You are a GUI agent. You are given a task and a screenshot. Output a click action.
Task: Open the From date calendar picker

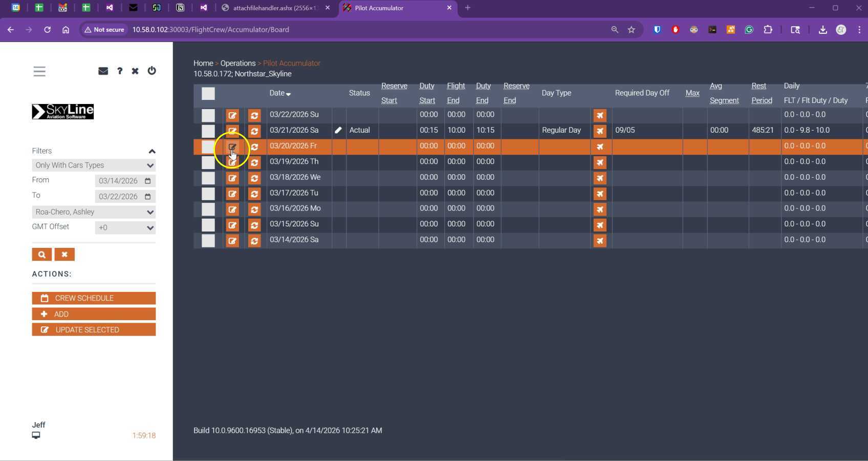click(x=148, y=181)
